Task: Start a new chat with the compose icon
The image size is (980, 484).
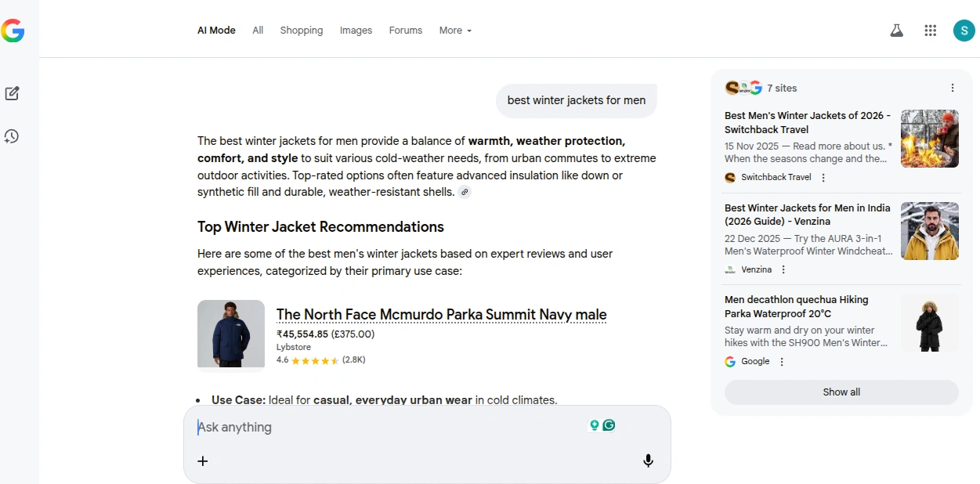Action: point(12,93)
